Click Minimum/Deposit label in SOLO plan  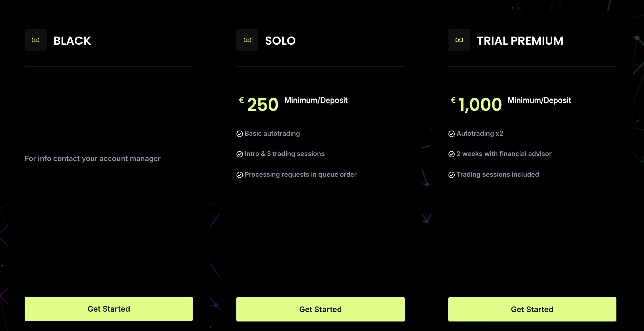316,100
